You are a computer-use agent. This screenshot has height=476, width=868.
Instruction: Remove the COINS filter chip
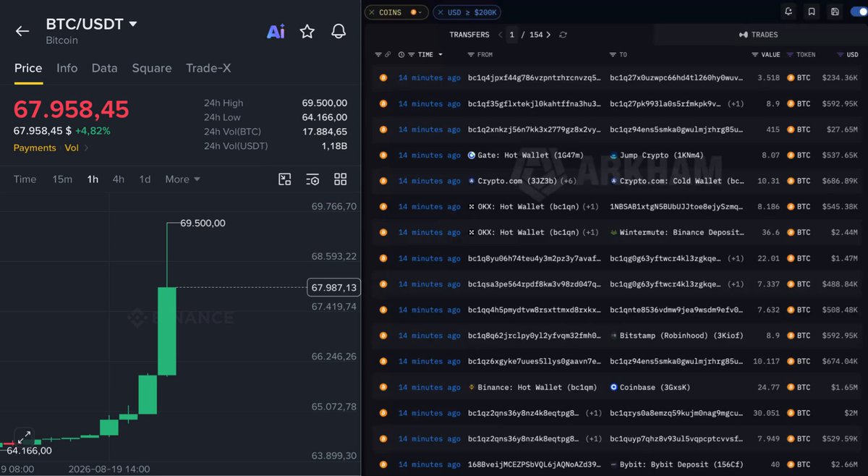[x=371, y=12]
